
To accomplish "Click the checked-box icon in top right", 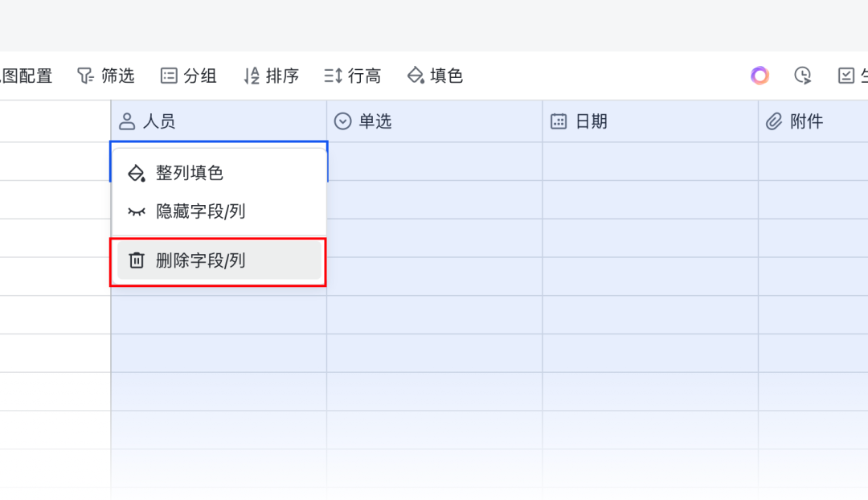I will [845, 75].
